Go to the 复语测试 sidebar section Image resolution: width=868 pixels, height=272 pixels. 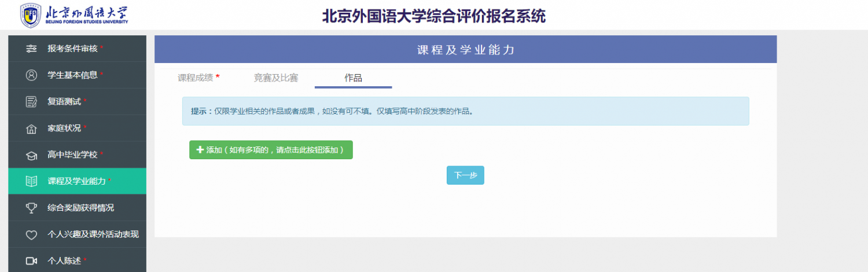pos(77,102)
